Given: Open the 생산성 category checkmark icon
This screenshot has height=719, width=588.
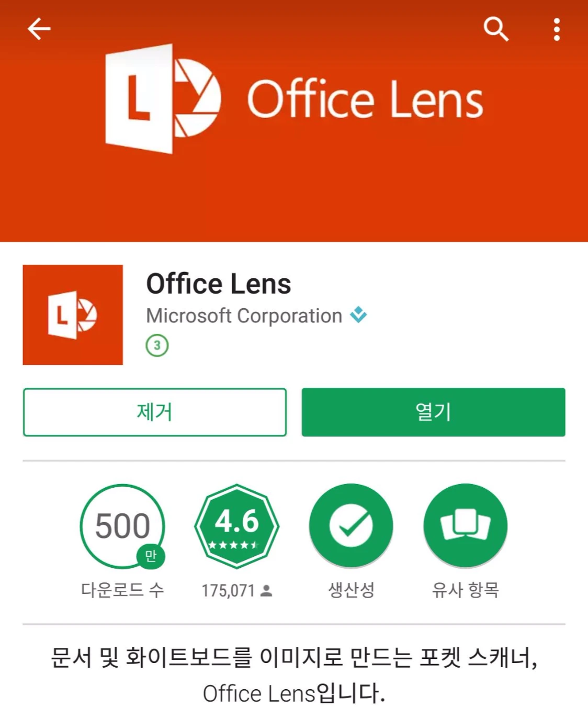Looking at the screenshot, I should tap(351, 526).
